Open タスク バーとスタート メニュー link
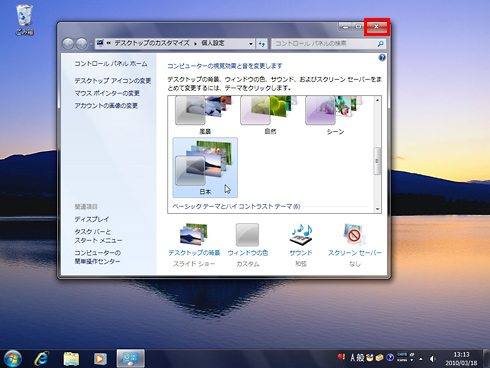Screen dimensions: 490x368 (98, 236)
